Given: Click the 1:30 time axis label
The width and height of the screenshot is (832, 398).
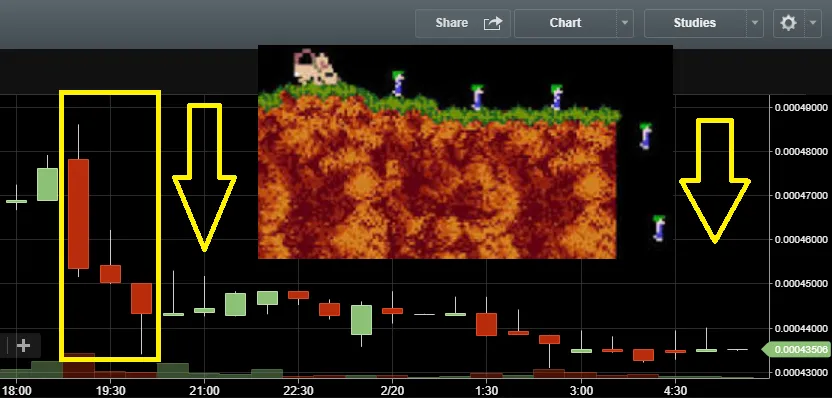Looking at the screenshot, I should tap(487, 391).
